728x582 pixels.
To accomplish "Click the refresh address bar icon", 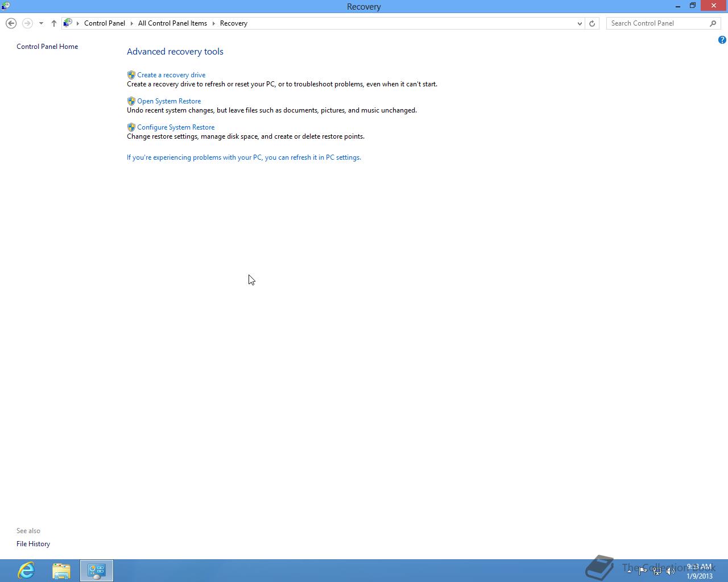I will click(x=592, y=23).
